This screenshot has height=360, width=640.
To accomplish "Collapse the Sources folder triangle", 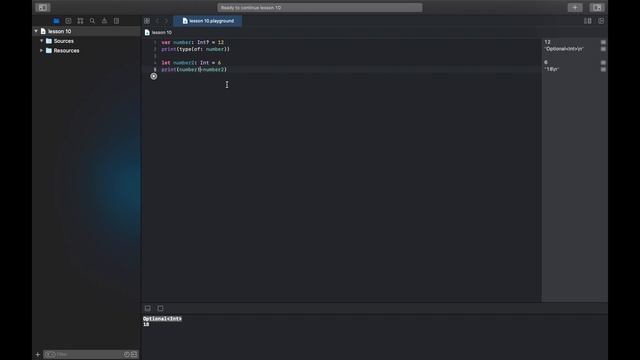I will (x=42, y=41).
